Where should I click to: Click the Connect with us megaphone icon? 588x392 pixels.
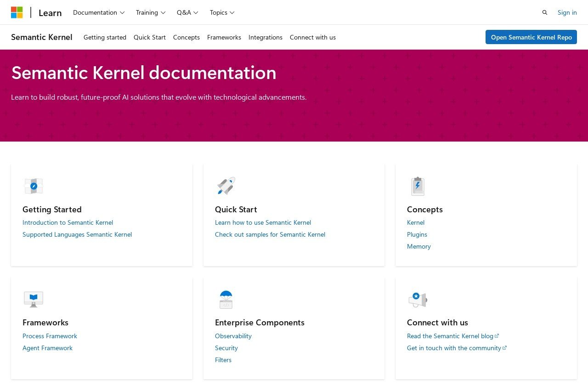tap(418, 300)
